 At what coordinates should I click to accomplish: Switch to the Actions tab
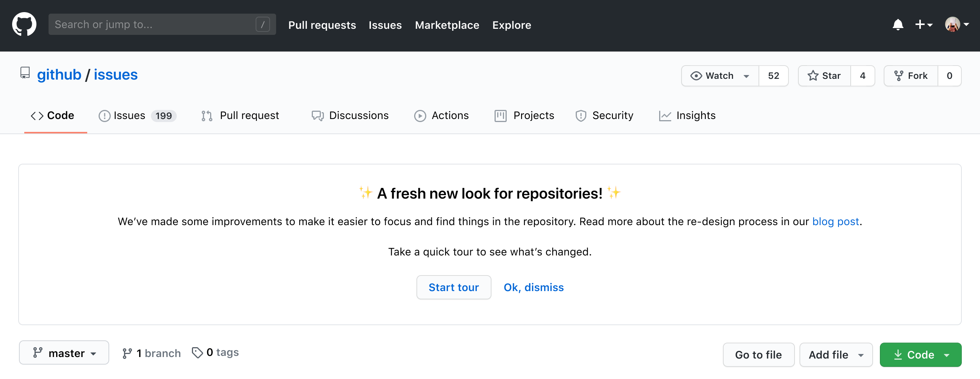tap(441, 116)
